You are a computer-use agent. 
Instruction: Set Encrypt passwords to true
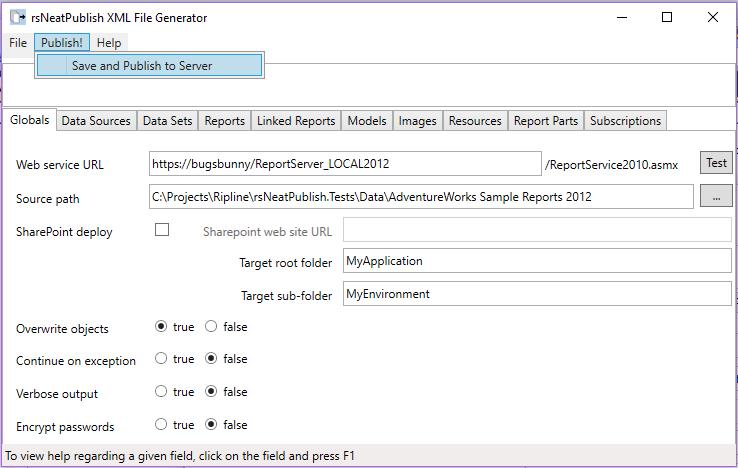click(x=161, y=424)
